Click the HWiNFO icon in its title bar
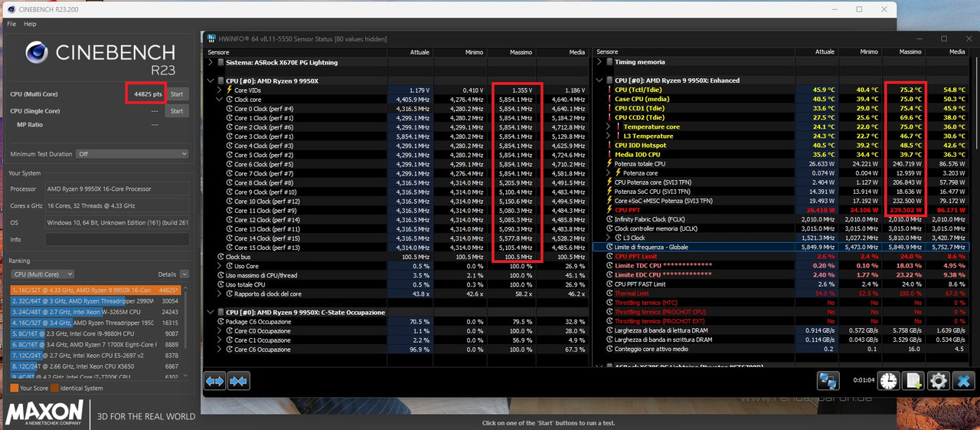This screenshot has height=430, width=980. (211, 38)
